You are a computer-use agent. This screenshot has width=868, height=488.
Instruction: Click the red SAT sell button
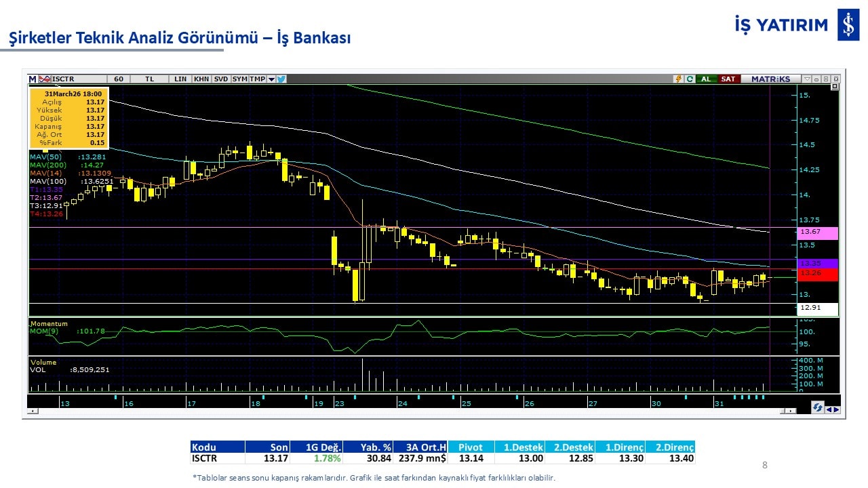coord(728,79)
